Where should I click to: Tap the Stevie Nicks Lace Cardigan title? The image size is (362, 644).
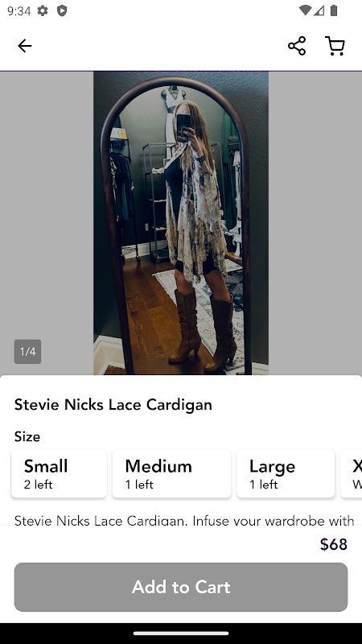[x=113, y=405]
